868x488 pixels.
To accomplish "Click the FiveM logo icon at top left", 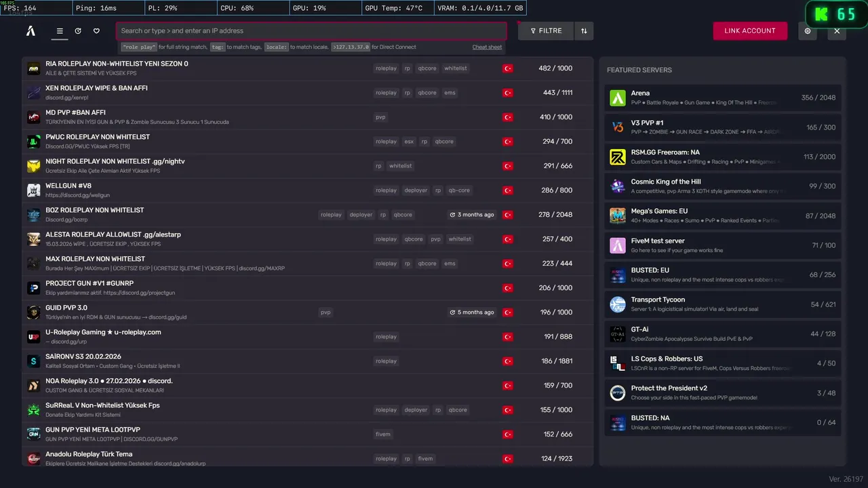I will [x=31, y=30].
